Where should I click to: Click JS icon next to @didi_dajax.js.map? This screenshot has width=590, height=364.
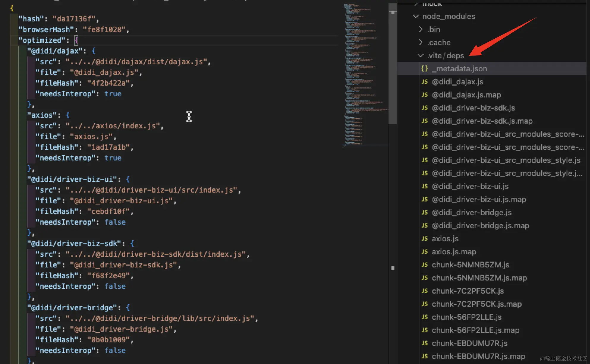click(x=424, y=95)
